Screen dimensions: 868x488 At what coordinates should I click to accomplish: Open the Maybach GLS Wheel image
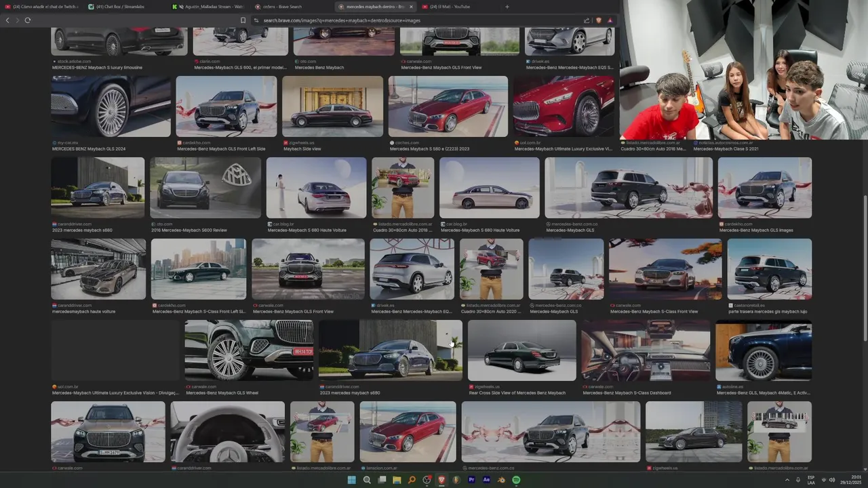click(x=250, y=350)
